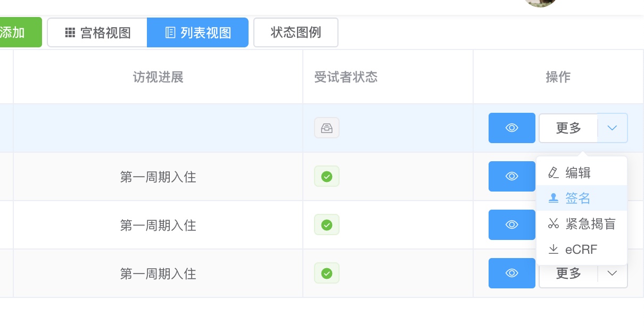This screenshot has width=644, height=332.
Task: Collapse dropdown via first row's chevron arrow
Action: tap(612, 128)
